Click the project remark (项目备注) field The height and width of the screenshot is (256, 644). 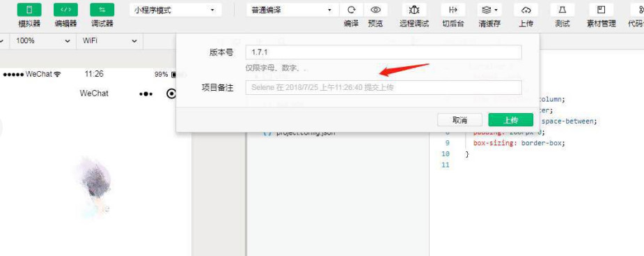pos(384,87)
